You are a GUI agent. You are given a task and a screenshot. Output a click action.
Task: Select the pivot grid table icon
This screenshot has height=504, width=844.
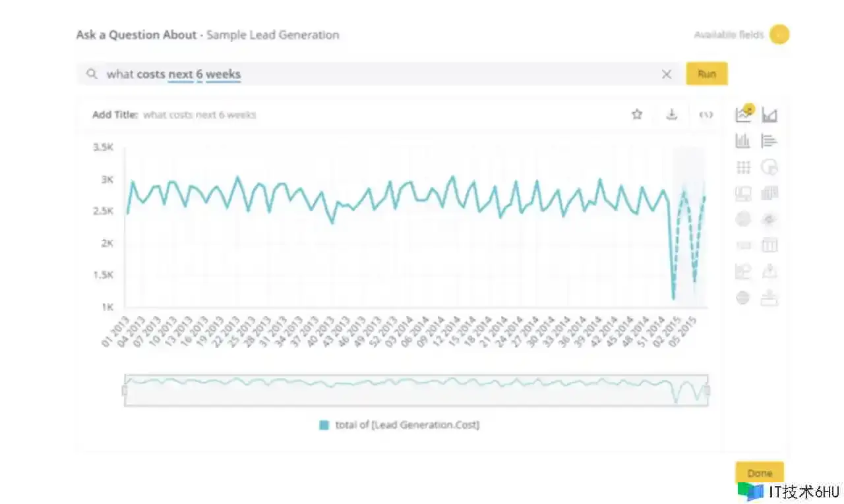click(x=743, y=167)
